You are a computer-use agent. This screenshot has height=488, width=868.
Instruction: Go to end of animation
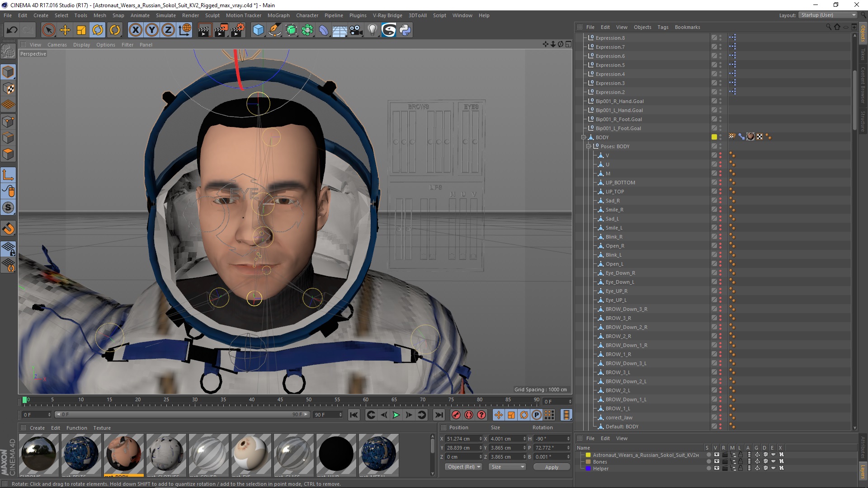point(439,415)
